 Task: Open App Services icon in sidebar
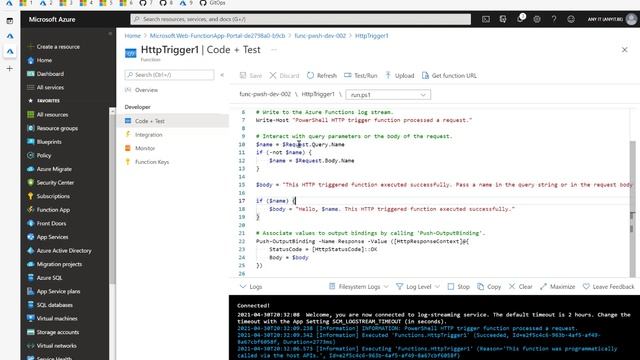click(x=31, y=237)
